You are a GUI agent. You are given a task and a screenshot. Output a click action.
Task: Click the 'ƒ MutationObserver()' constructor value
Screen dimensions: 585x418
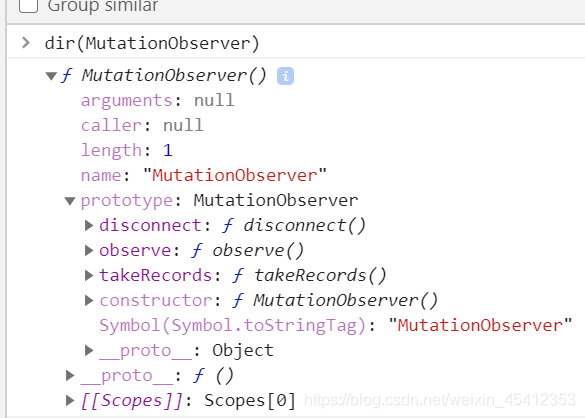[335, 300]
